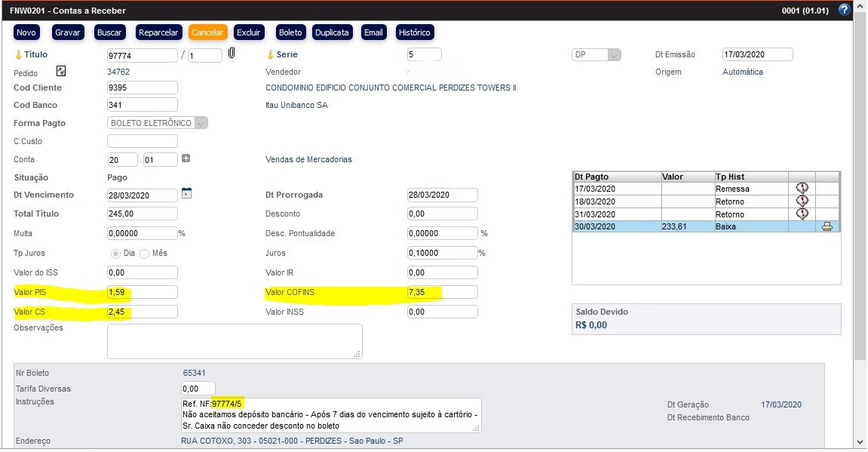
Task: Click the Boleto toolbar button
Action: 290,32
